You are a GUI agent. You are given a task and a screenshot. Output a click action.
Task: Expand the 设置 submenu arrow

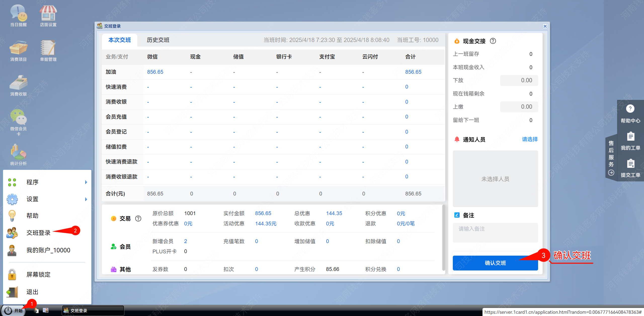(x=86, y=199)
